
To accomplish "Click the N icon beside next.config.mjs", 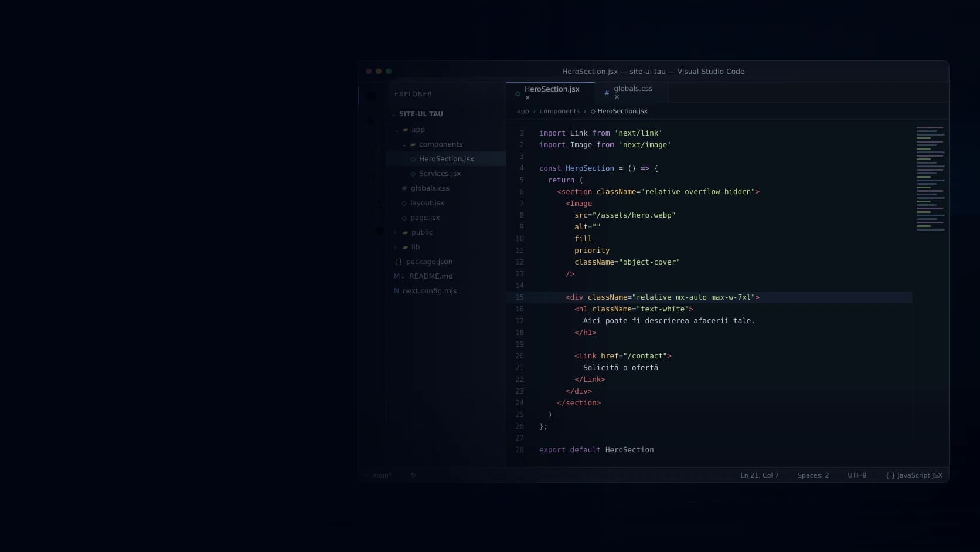I will click(396, 291).
